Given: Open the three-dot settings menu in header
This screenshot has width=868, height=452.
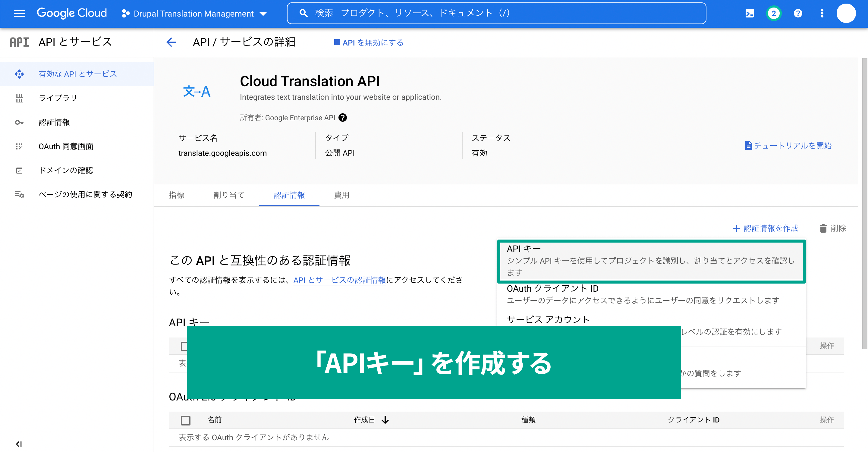Looking at the screenshot, I should pyautogui.click(x=822, y=14).
